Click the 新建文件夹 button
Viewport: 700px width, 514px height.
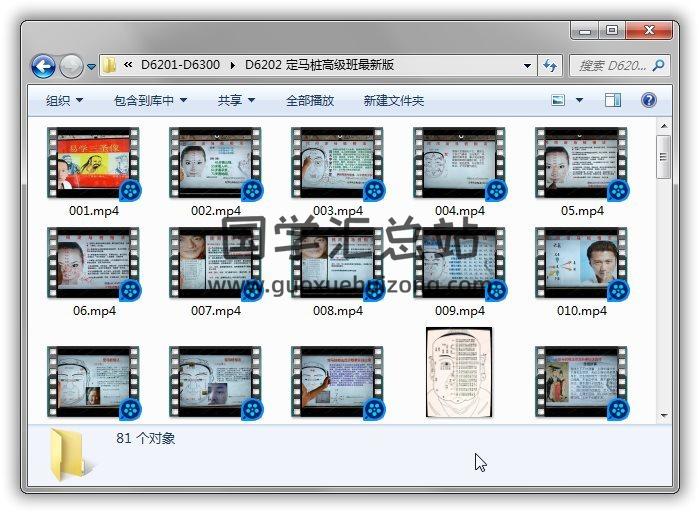pyautogui.click(x=393, y=100)
